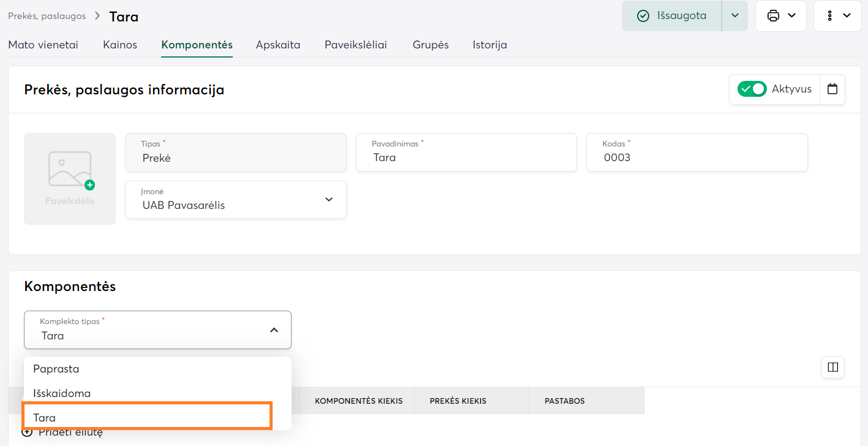Click the calendar icon beside Aktyvus
Viewport: 868px width, 446px height.
832,89
